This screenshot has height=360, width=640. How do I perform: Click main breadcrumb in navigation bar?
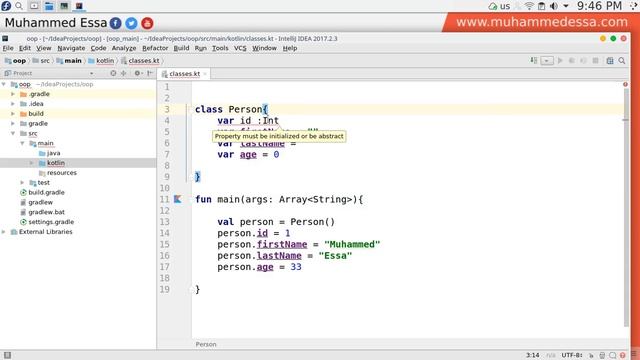pyautogui.click(x=69, y=60)
